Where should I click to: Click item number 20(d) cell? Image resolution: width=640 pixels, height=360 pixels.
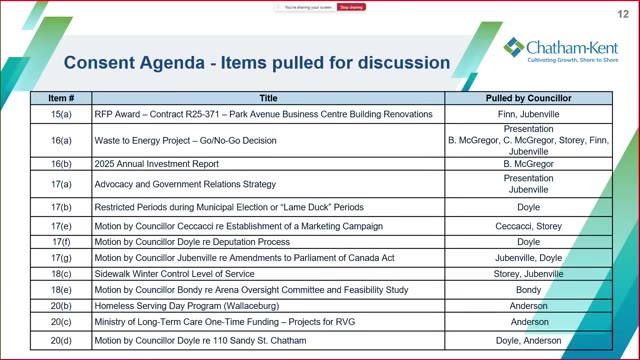pyautogui.click(x=61, y=340)
